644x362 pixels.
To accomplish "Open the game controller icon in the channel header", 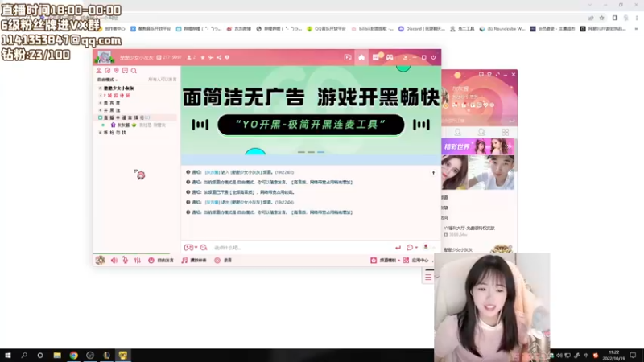I will click(x=390, y=57).
